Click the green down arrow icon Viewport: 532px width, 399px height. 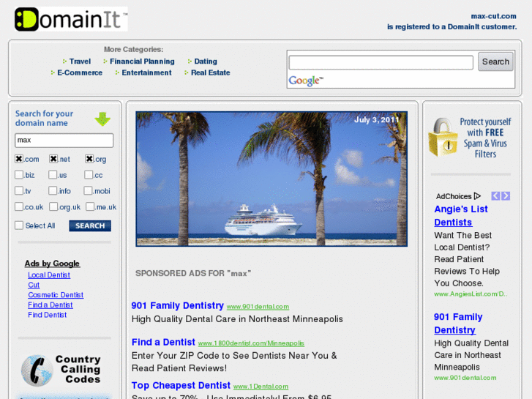pyautogui.click(x=102, y=119)
